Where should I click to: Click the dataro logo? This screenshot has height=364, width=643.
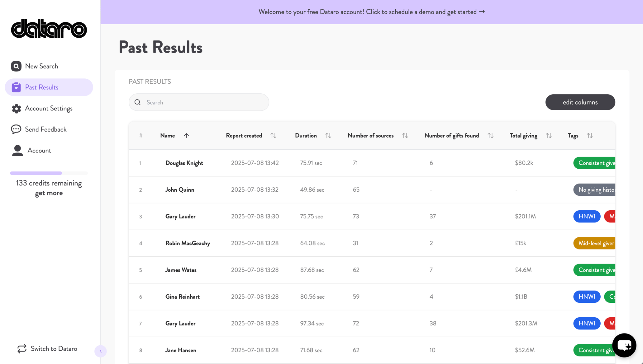[49, 29]
